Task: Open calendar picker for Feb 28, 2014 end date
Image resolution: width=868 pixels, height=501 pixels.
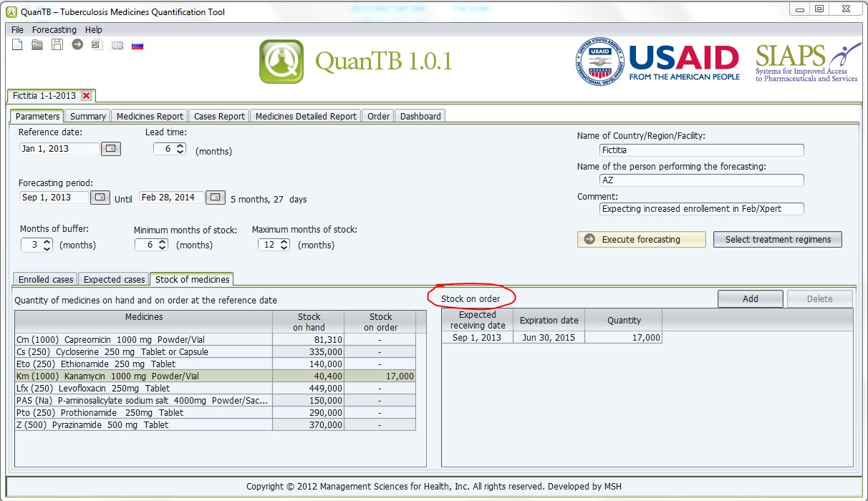Action: tap(216, 198)
